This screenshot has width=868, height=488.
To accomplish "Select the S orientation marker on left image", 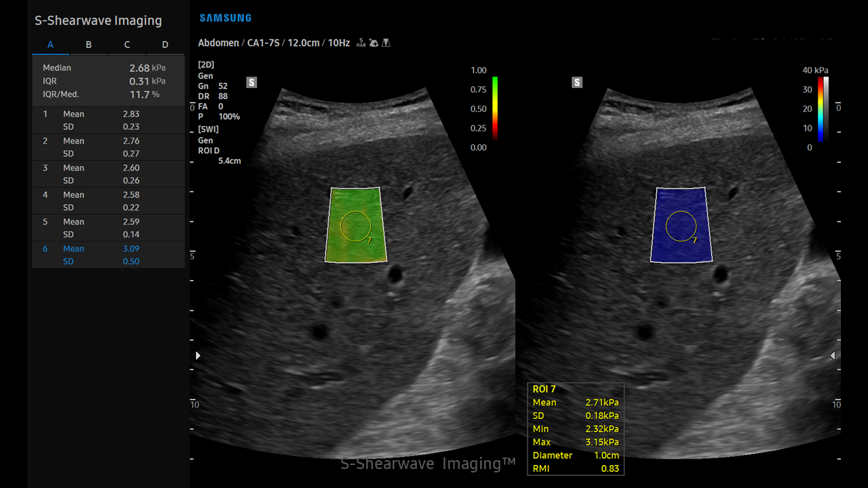I will coord(252,82).
